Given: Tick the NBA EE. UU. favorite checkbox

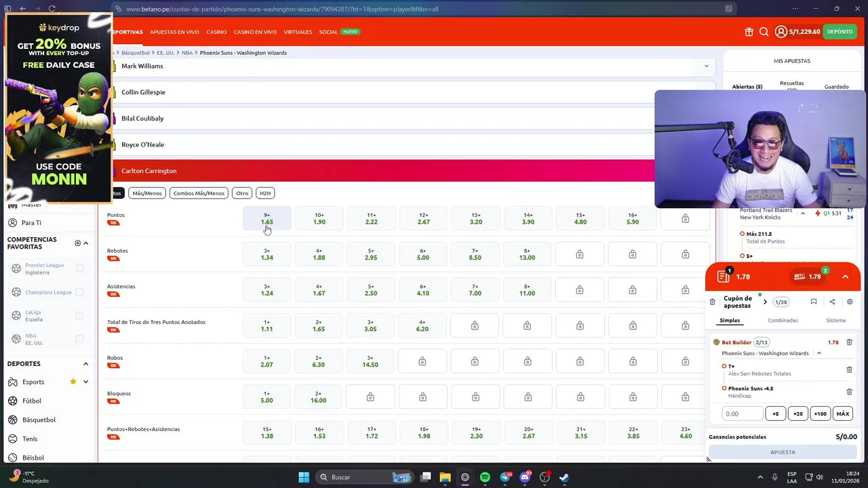Looking at the screenshot, I should click(x=79, y=339).
